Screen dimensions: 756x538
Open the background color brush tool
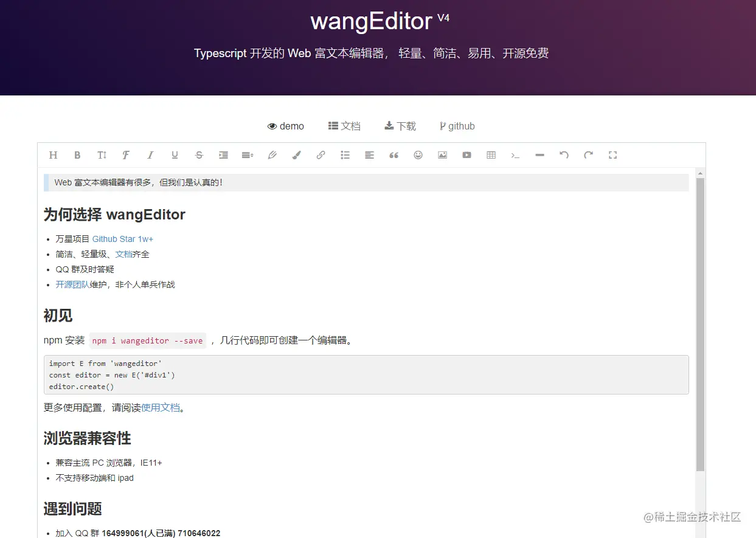296,155
